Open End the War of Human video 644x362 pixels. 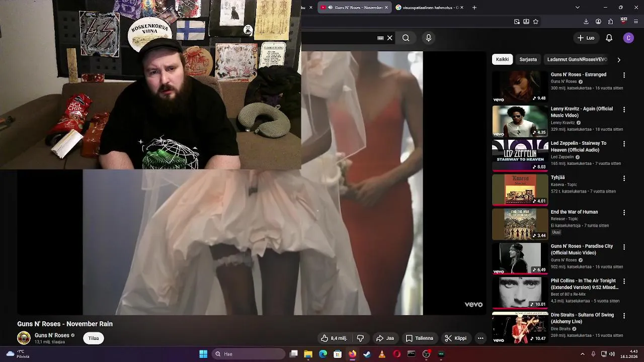(x=520, y=224)
